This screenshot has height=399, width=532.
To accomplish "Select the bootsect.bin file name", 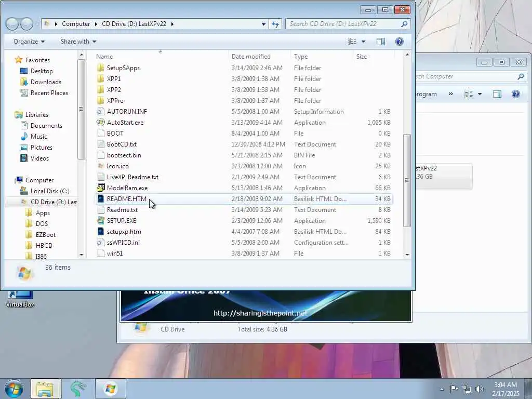I will pyautogui.click(x=124, y=155).
